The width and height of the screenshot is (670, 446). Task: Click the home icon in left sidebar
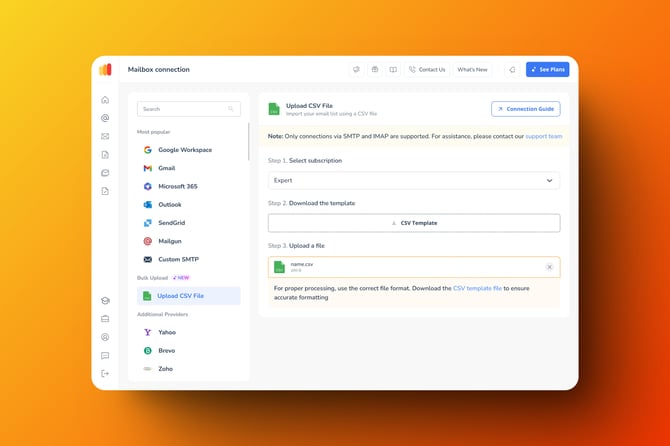point(105,100)
